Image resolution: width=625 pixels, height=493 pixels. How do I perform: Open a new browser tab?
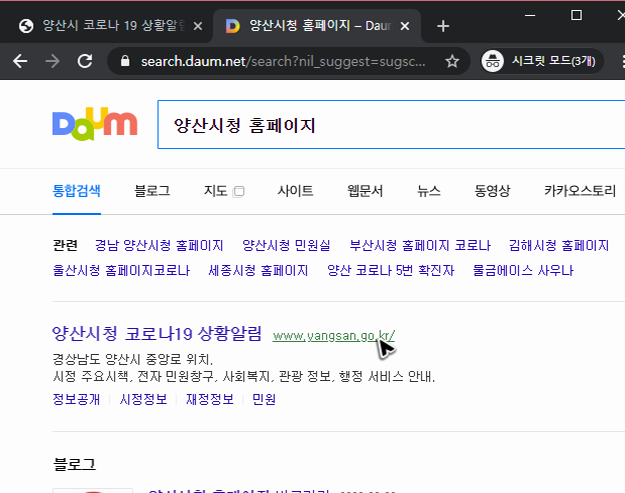443,26
